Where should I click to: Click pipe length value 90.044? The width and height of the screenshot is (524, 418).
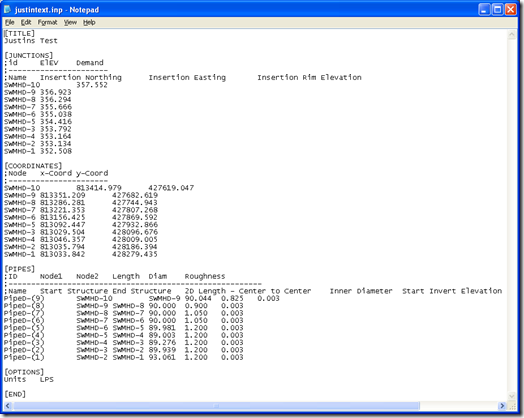point(198,298)
